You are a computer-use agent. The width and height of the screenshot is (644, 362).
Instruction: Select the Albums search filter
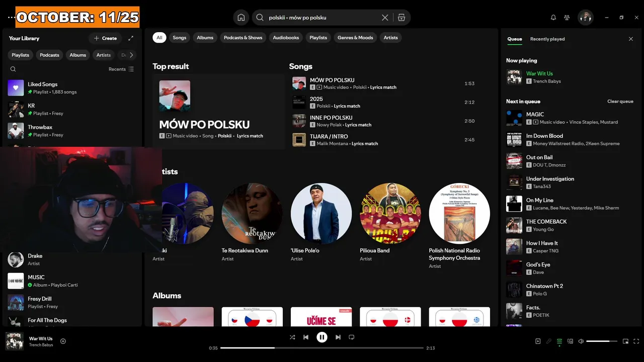[205, 38]
